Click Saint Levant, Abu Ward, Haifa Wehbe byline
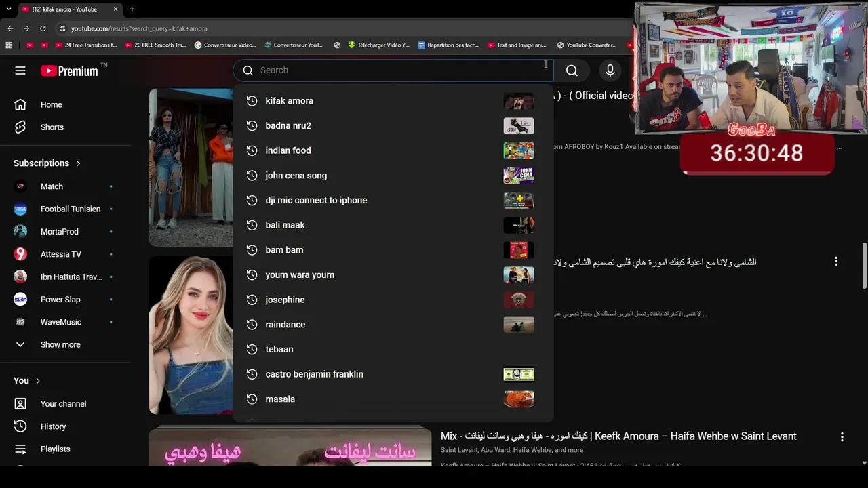The width and height of the screenshot is (868, 488). pos(511,450)
